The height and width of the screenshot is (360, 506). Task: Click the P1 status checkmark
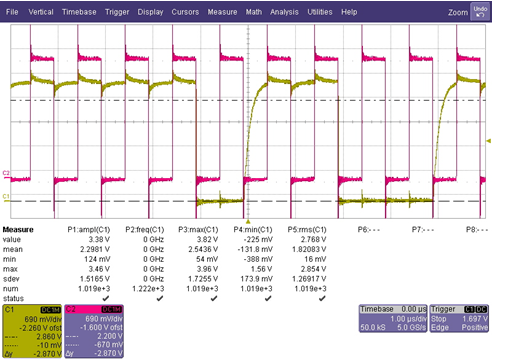coord(106,298)
